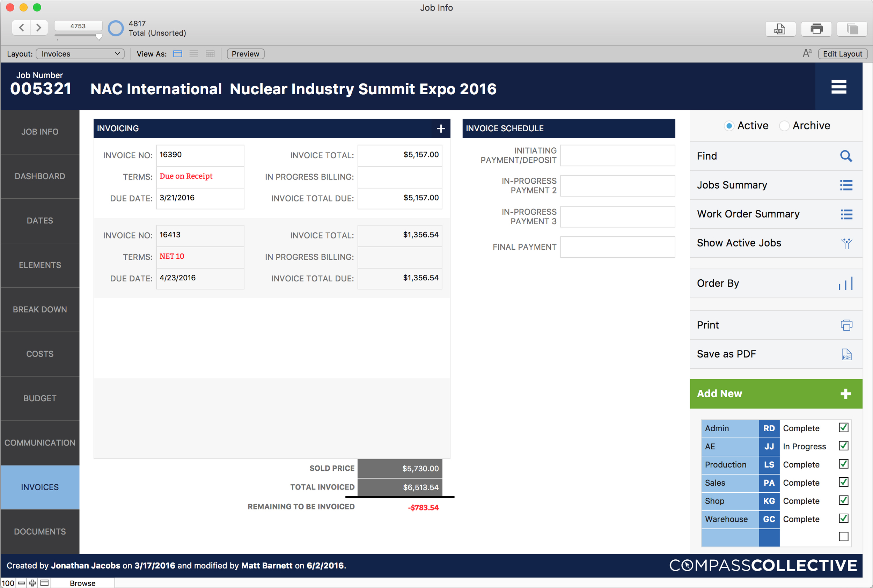Click the Print panel printer icon

point(846,325)
